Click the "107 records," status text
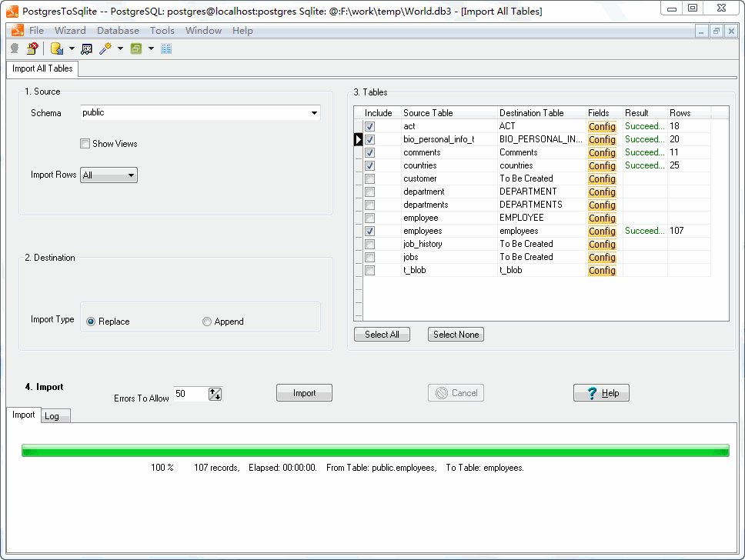This screenshot has width=745, height=560. 217,468
